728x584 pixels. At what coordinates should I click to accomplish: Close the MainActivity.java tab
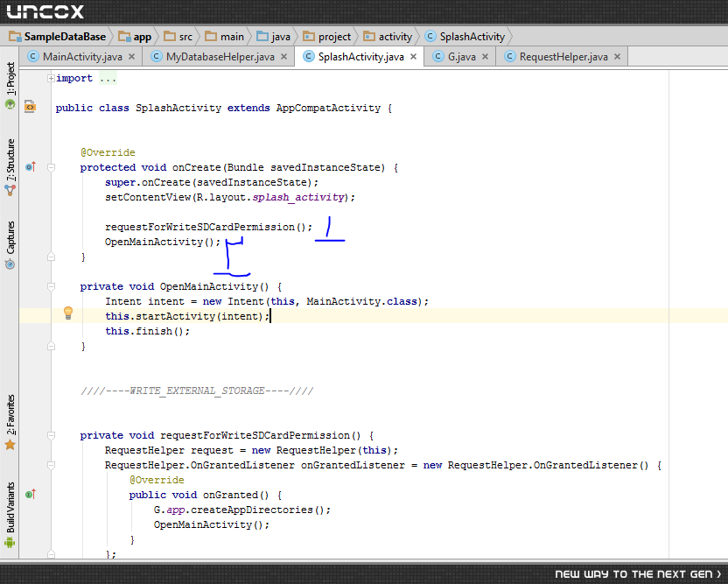coord(132,57)
